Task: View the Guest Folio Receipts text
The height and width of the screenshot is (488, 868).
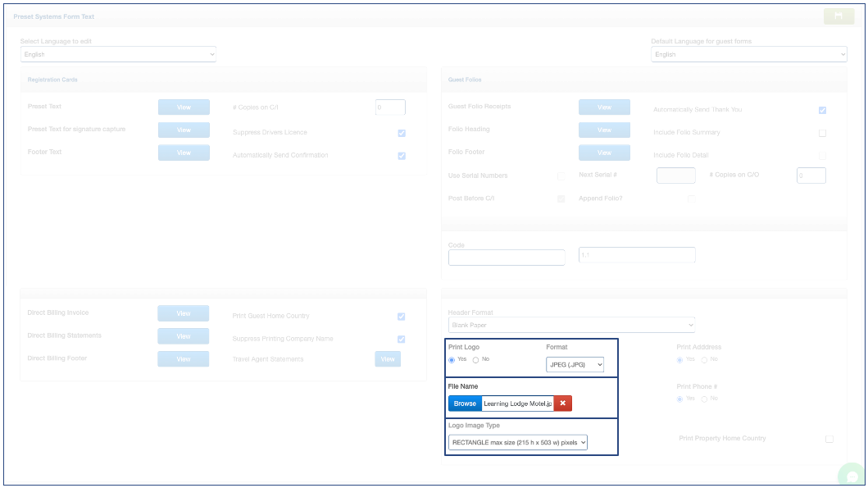Action: [x=604, y=107]
